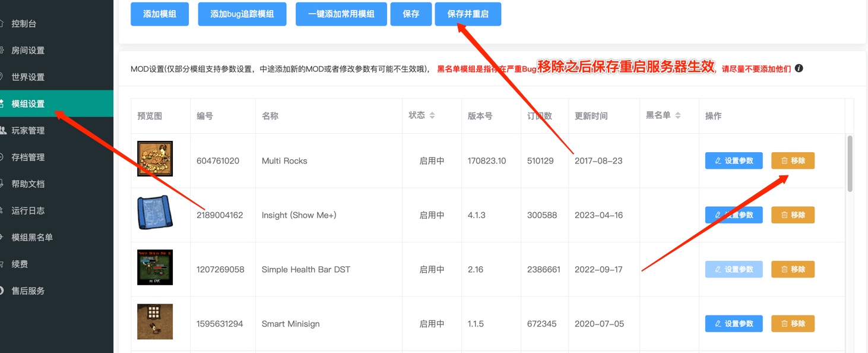The width and height of the screenshot is (868, 353).
Task: Open 设置参数 for Insight (Show Me+)
Action: [734, 215]
